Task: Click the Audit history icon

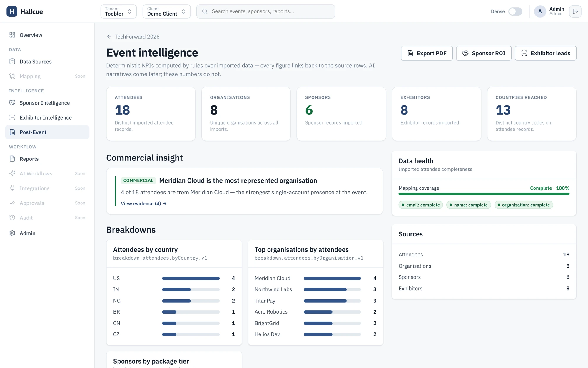Action: click(12, 217)
